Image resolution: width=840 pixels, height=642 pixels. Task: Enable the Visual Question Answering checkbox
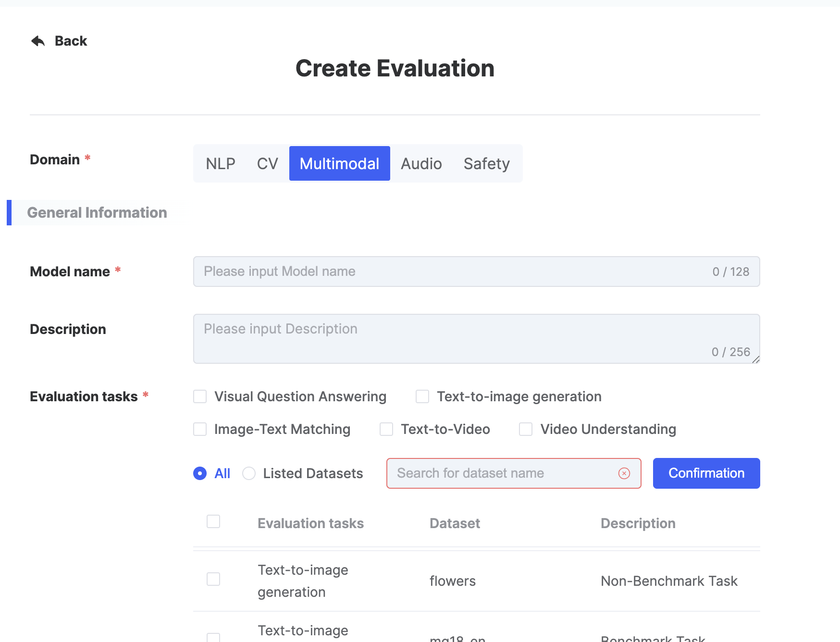point(200,396)
